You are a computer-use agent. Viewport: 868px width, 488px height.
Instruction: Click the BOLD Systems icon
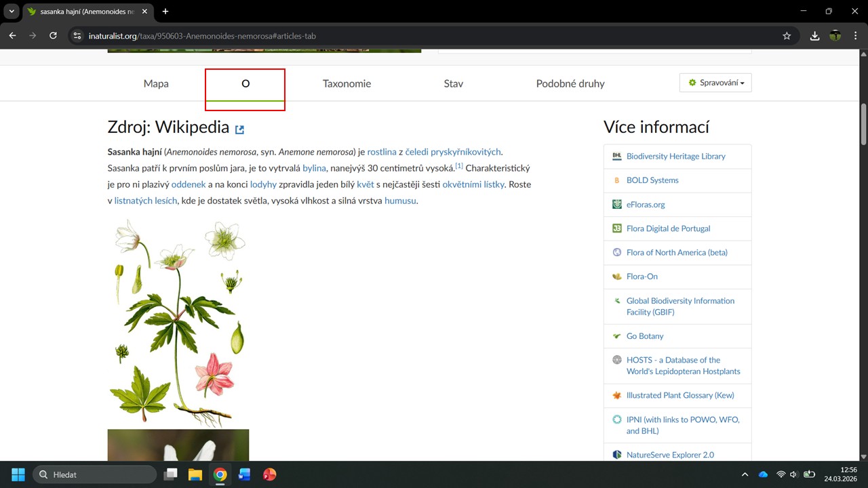[x=616, y=180]
